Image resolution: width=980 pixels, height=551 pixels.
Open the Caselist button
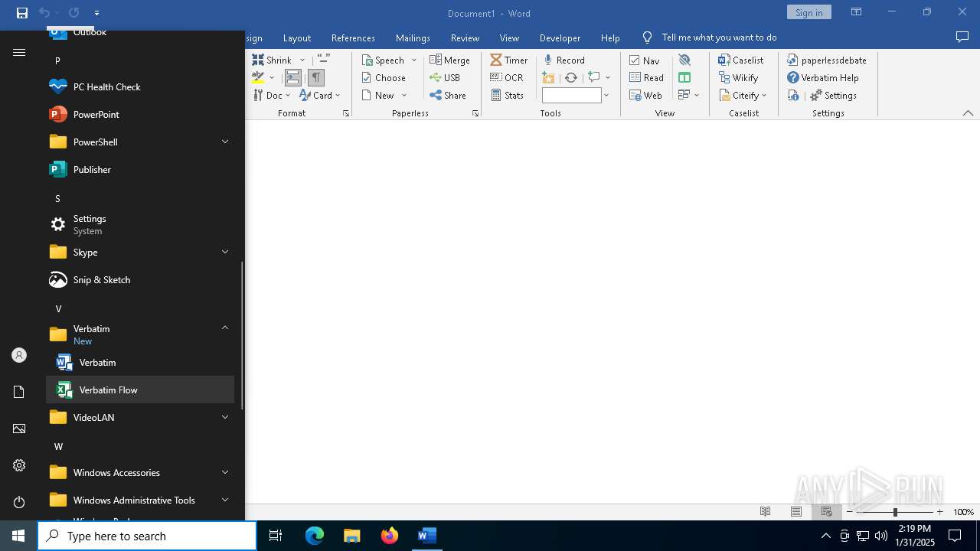point(741,60)
